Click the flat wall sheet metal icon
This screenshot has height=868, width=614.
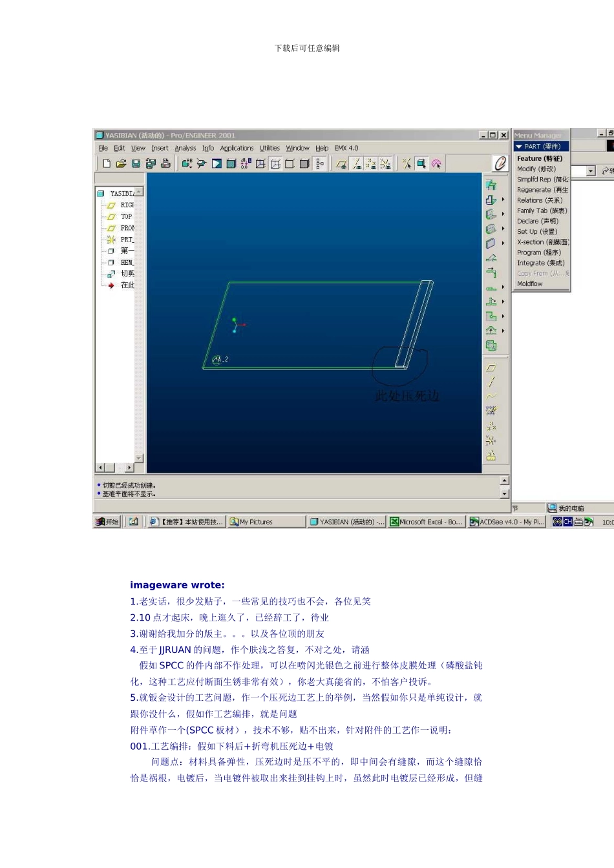pos(491,200)
